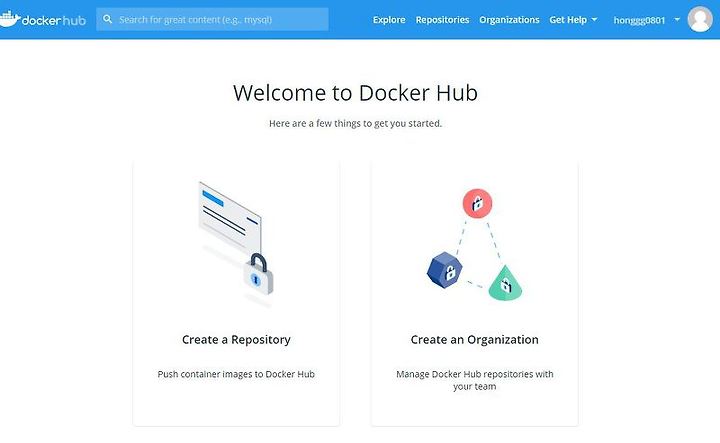The image size is (720, 443).
Task: Click Manage Docker Hub repositories with your team
Action: point(474,380)
